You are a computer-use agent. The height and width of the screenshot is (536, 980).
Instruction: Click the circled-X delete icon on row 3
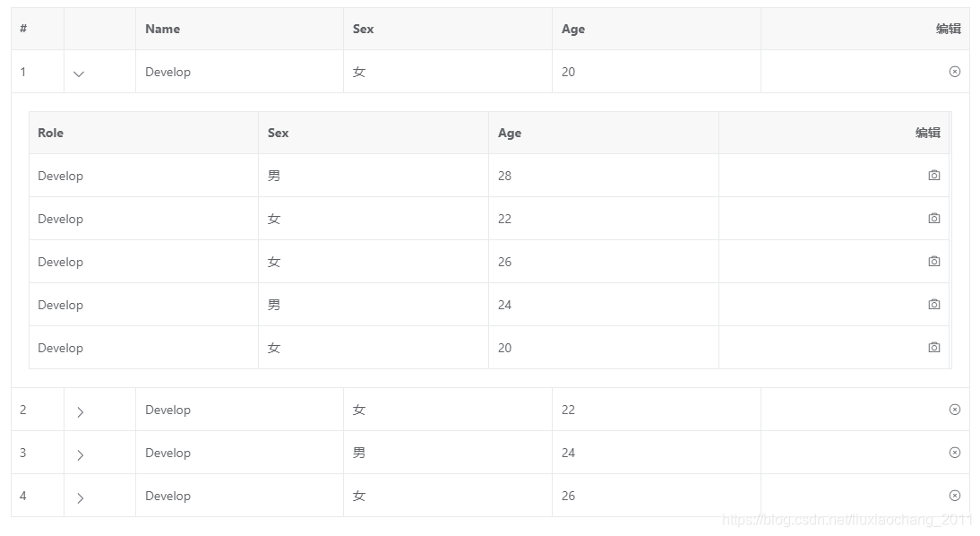point(955,452)
